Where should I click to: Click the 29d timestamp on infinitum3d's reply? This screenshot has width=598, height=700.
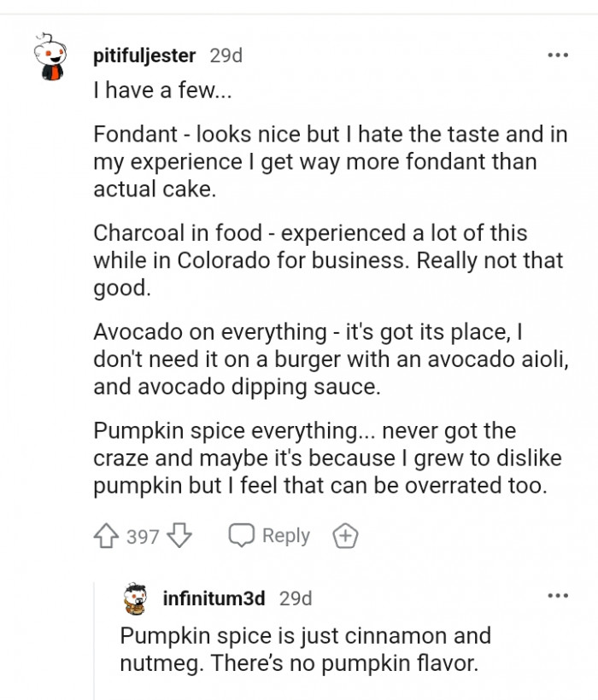click(x=293, y=598)
